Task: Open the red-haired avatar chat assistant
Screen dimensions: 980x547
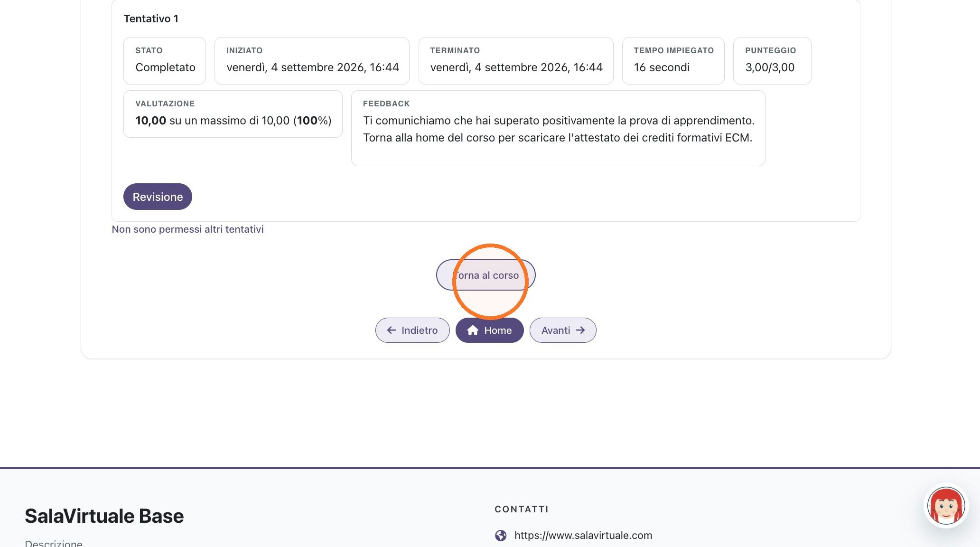Action: point(946,506)
